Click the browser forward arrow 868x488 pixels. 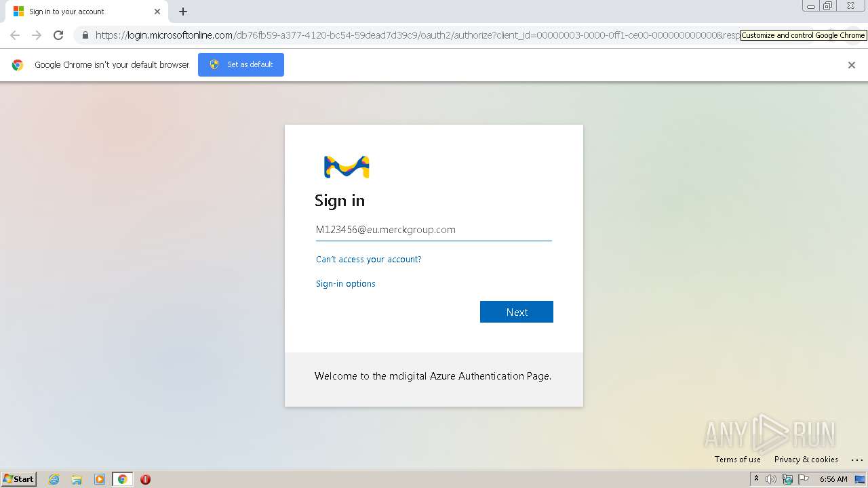tap(37, 35)
